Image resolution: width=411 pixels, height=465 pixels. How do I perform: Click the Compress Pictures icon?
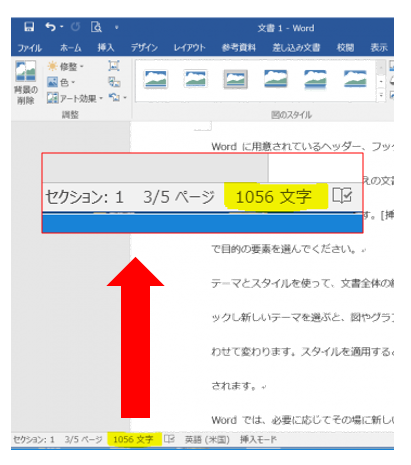coord(114,66)
